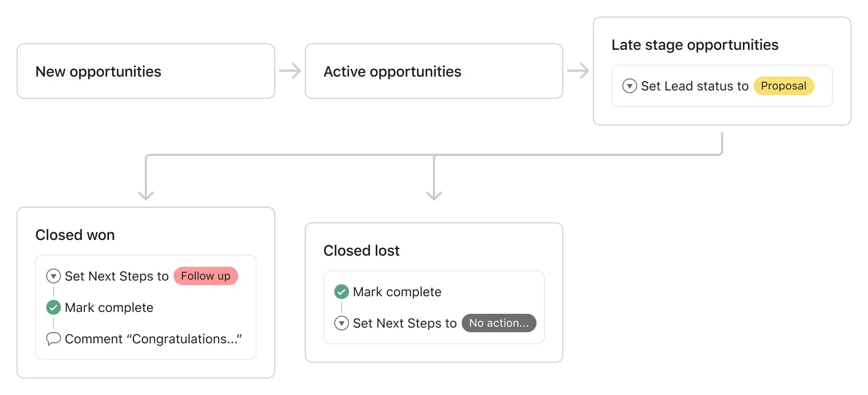
Task: Click the Closed lost heading
Action: pos(362,251)
